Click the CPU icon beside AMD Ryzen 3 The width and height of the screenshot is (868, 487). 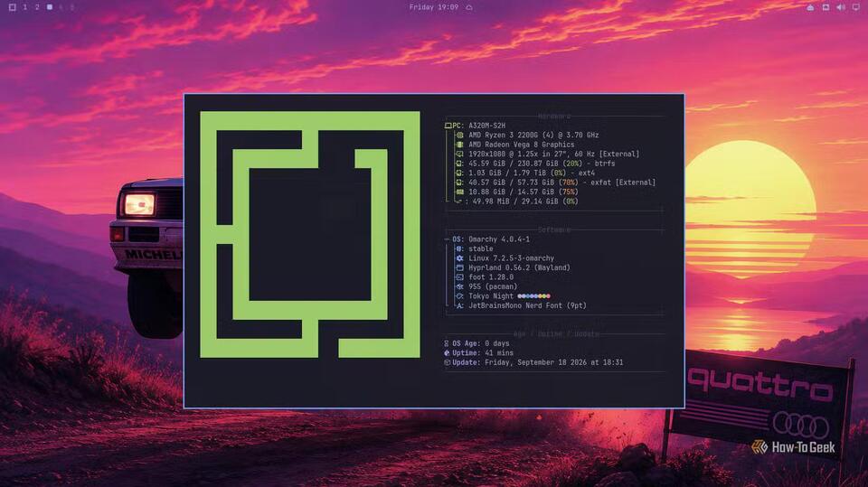(459, 135)
